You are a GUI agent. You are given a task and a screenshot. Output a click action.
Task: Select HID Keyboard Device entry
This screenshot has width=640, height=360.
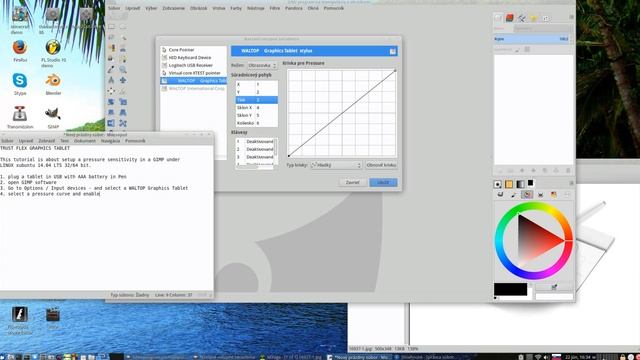(x=193, y=58)
